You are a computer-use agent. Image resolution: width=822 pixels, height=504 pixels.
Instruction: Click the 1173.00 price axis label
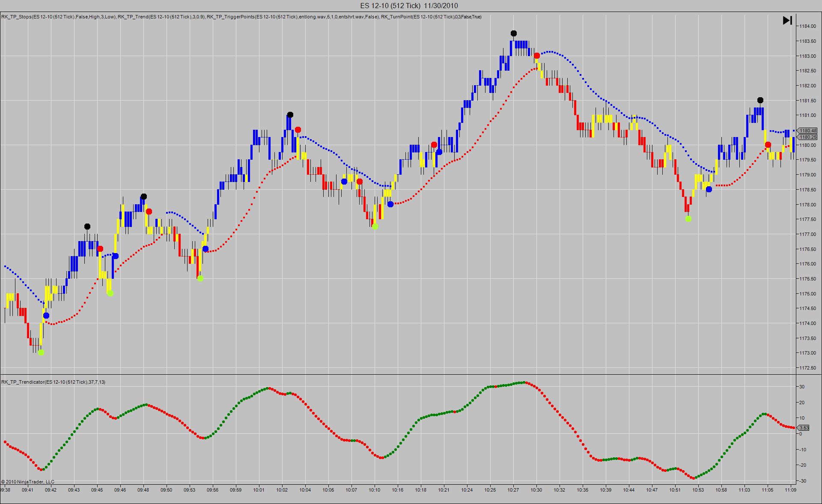807,353
